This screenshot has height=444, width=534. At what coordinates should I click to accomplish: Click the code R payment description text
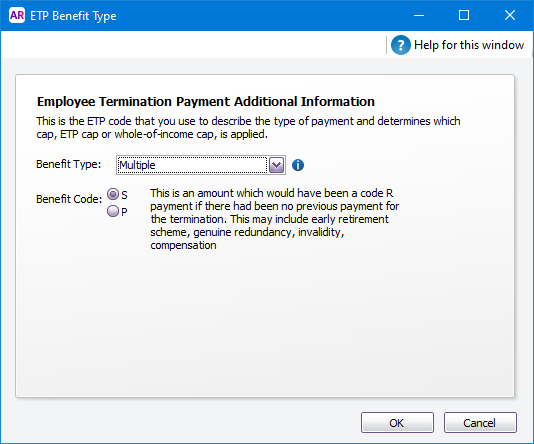274,219
